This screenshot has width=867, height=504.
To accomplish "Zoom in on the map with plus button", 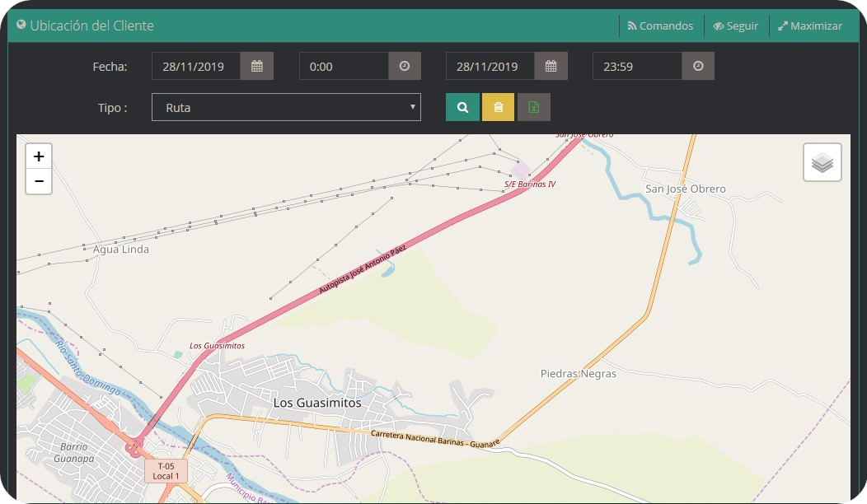I will click(x=39, y=156).
